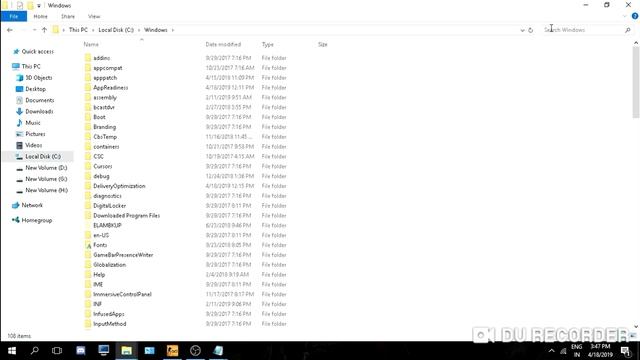640x360 pixels.
Task: Select Downloaded Program Files folder name
Action: pos(127,216)
